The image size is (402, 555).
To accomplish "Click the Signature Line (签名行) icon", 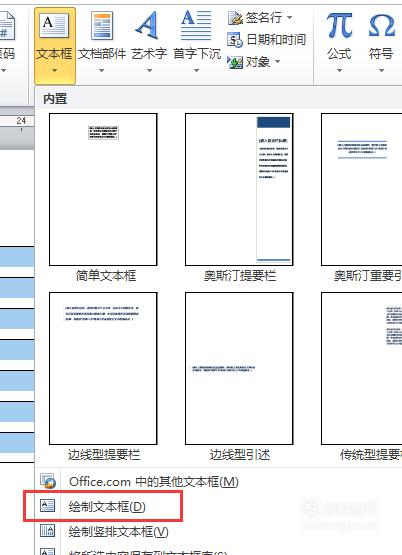I will tap(235, 18).
